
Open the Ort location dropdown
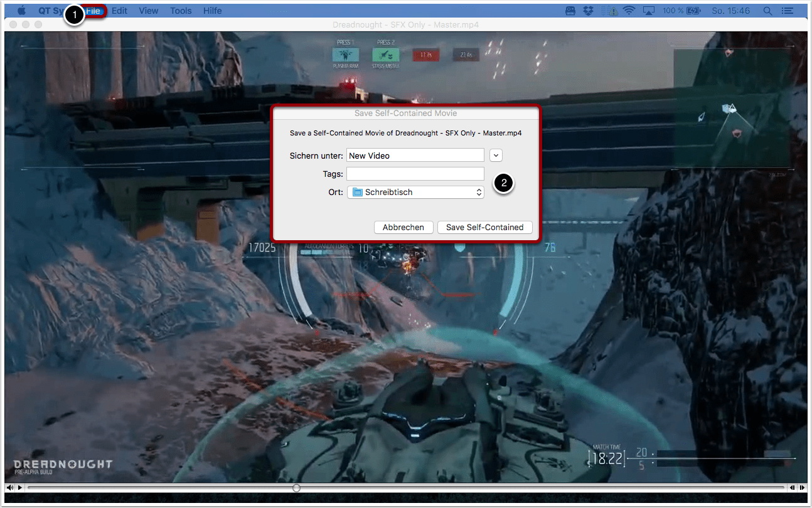tap(415, 193)
